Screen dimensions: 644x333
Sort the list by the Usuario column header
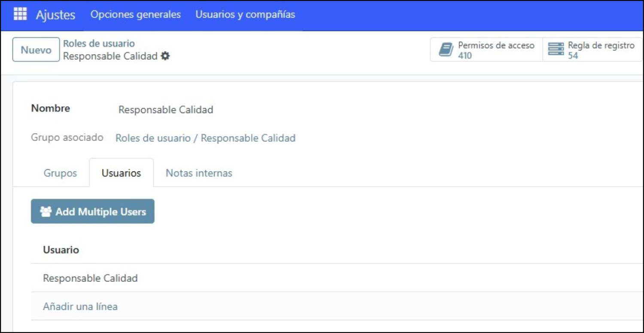(x=61, y=250)
